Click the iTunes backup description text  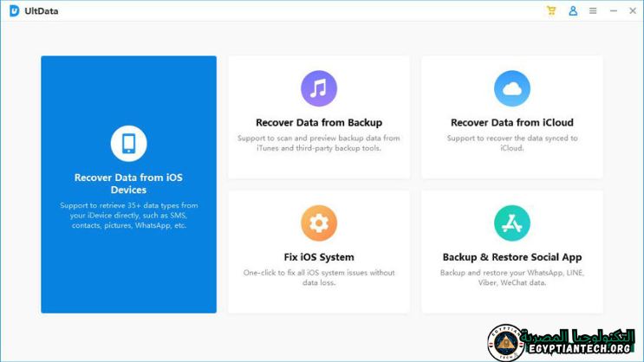click(x=319, y=143)
